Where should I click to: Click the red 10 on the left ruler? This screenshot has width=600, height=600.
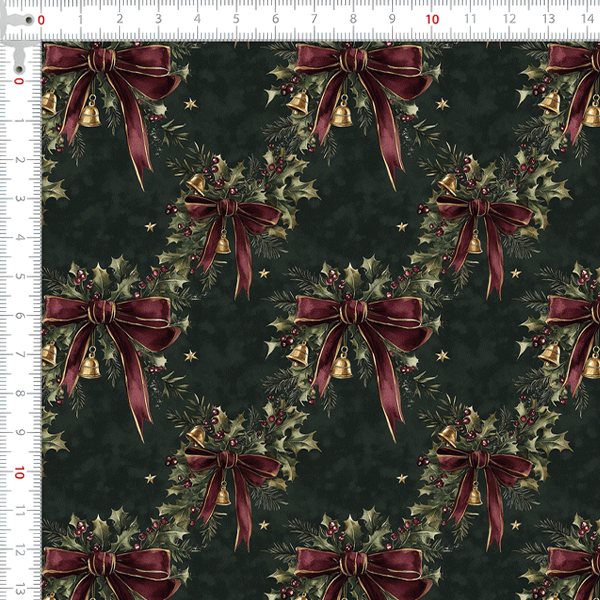tap(19, 473)
